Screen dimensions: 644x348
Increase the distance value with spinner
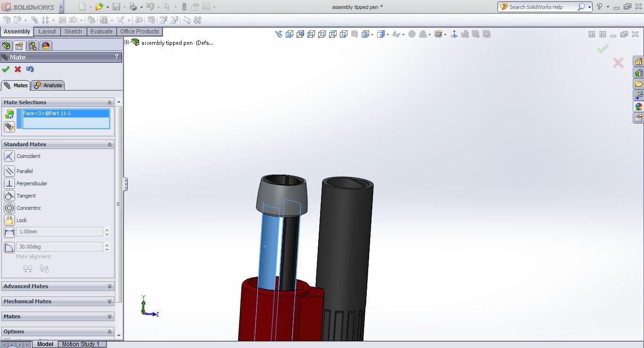[x=107, y=230]
